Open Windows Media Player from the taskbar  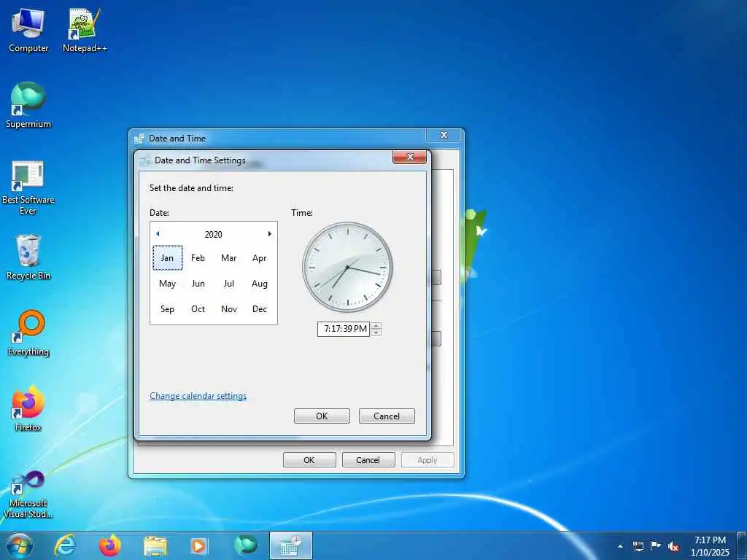[x=199, y=545]
